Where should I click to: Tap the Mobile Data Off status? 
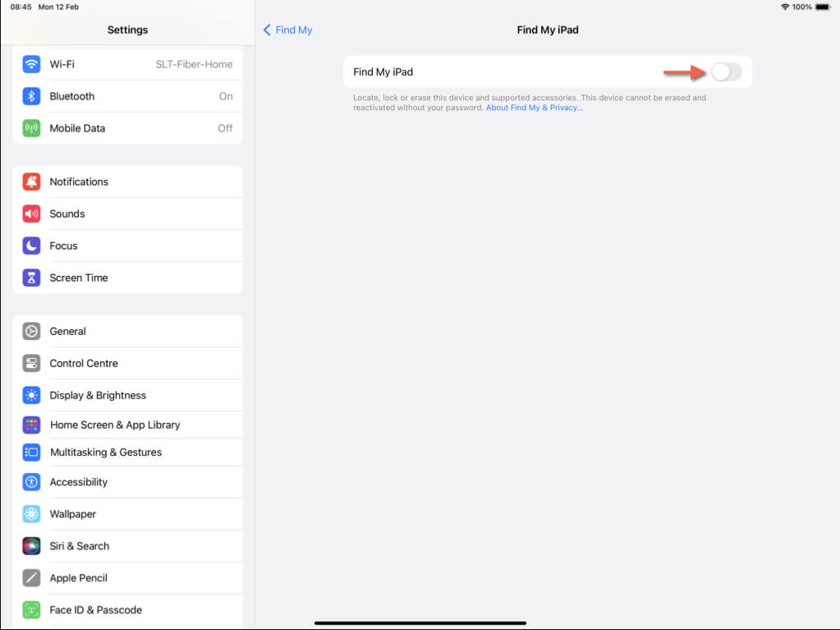[225, 129]
